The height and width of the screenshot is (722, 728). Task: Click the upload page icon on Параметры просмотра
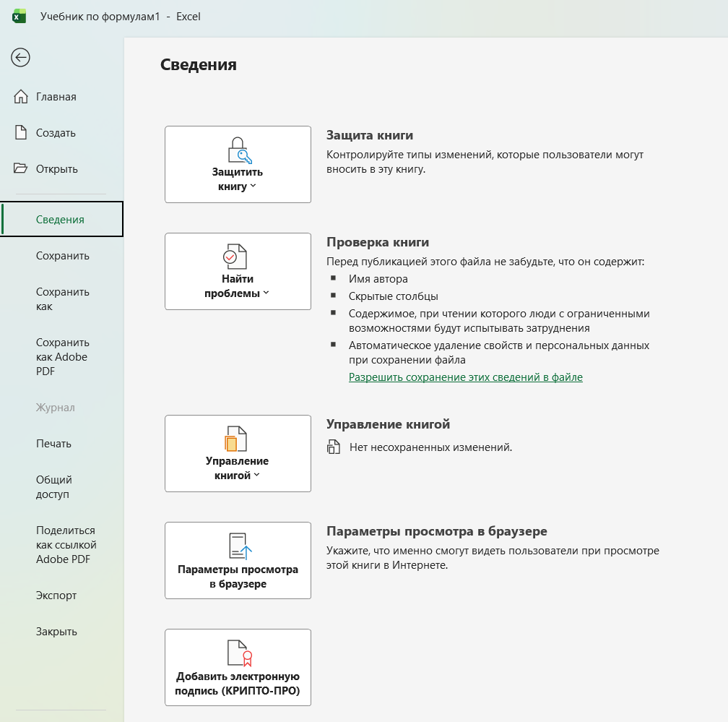click(240, 546)
